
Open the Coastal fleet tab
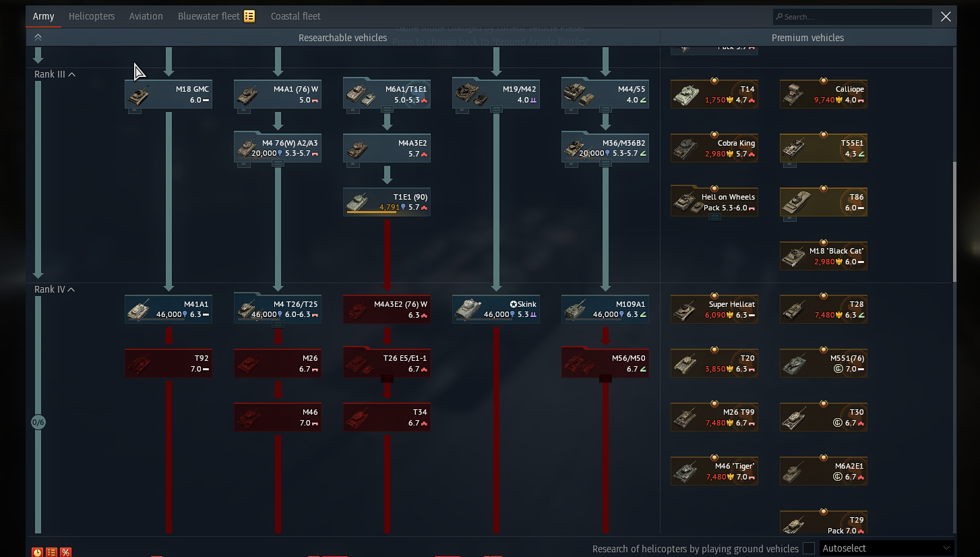pyautogui.click(x=296, y=16)
